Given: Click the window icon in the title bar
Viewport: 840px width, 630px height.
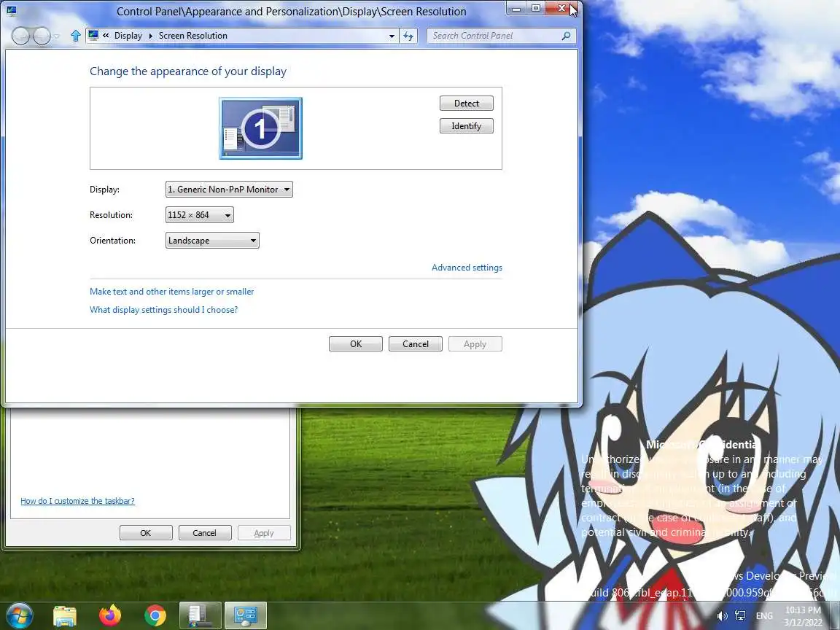Looking at the screenshot, I should point(12,10).
